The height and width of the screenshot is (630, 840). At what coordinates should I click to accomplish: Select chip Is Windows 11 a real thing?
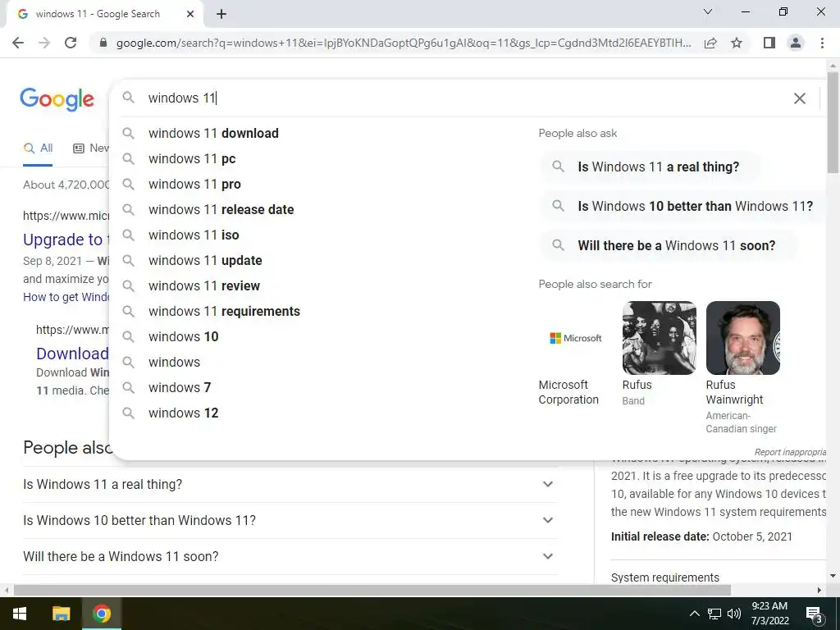pyautogui.click(x=649, y=167)
